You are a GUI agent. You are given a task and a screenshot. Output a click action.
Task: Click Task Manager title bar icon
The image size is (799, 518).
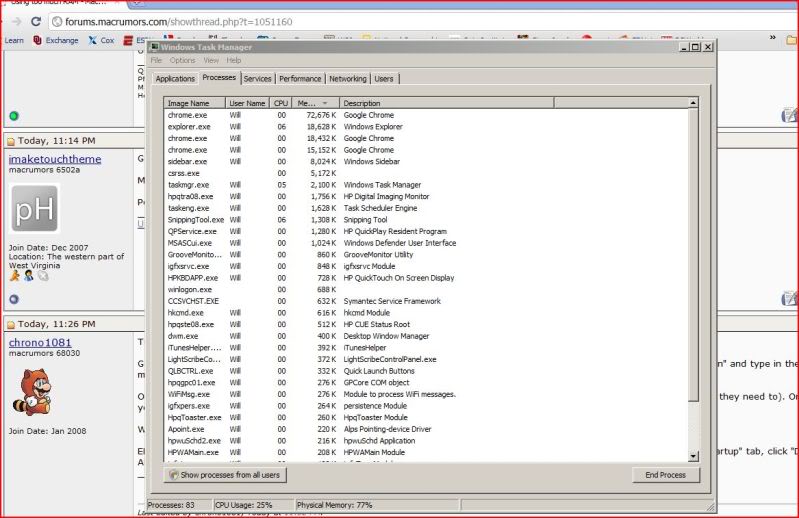click(154, 47)
